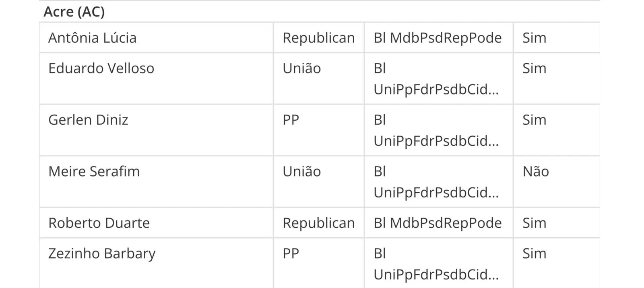
Task: Select Antônia Lúcia's Republican party cell
Action: pos(318,38)
